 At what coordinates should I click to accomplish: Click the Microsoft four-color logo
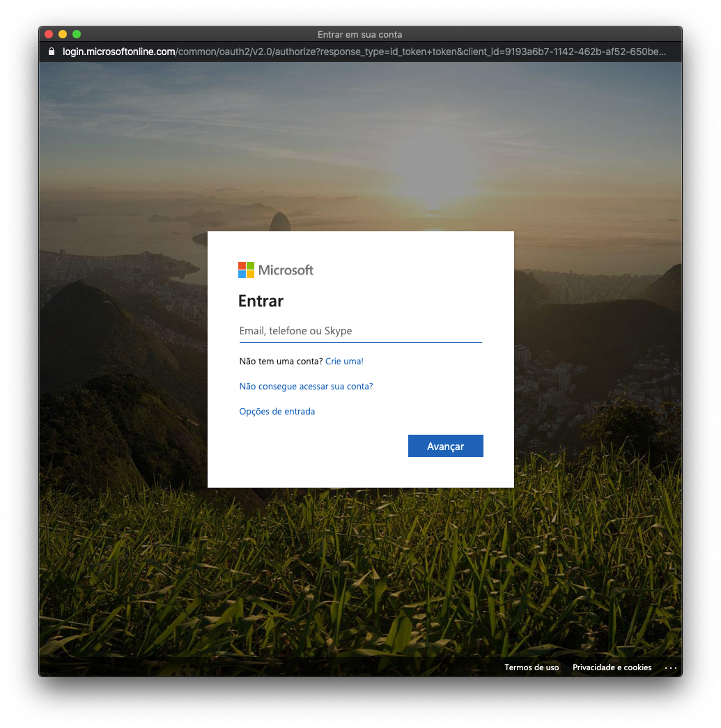[246, 270]
